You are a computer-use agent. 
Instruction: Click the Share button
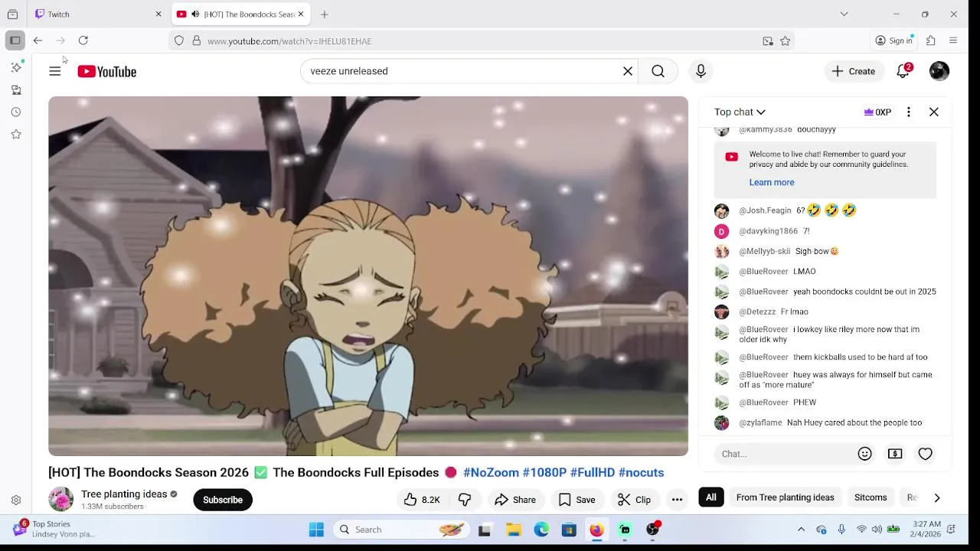pos(515,500)
